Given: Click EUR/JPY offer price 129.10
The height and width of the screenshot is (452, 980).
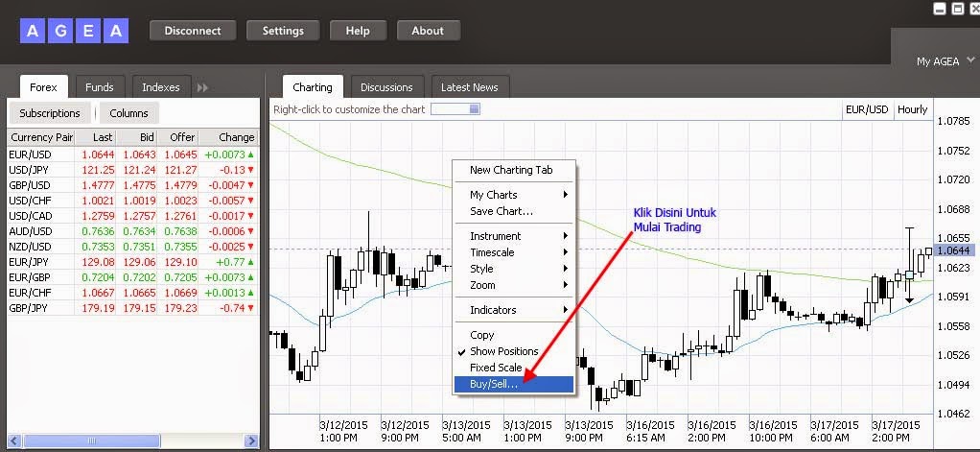Looking at the screenshot, I should [x=182, y=262].
